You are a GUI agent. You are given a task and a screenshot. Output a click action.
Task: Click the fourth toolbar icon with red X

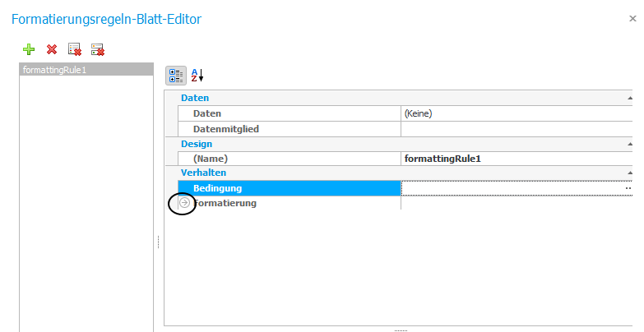click(x=98, y=49)
